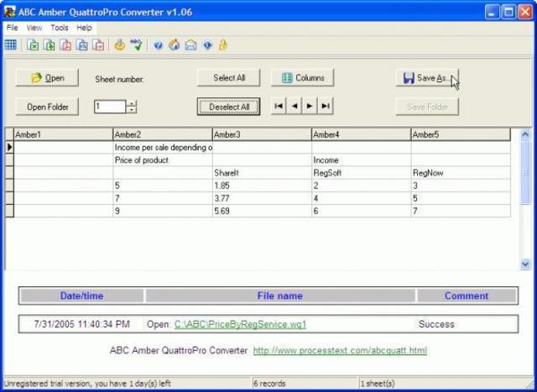Image resolution: width=537 pixels, height=392 pixels.
Task: Click the blue grid table toolbar icon
Action: tap(11, 44)
